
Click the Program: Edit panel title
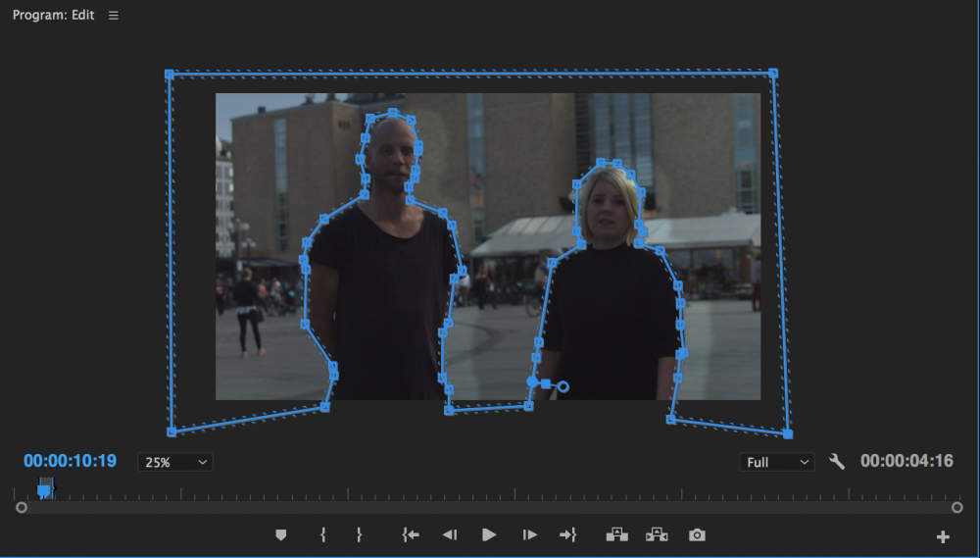click(55, 16)
